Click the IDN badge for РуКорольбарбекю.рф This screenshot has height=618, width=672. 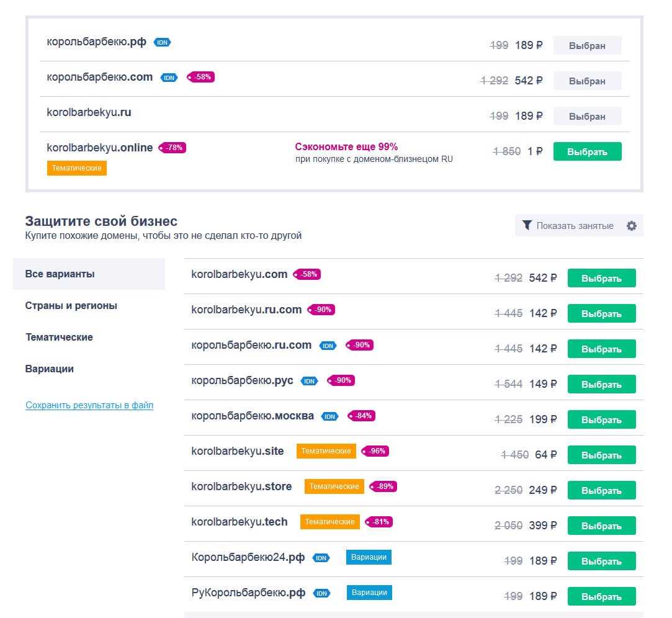coord(321,593)
